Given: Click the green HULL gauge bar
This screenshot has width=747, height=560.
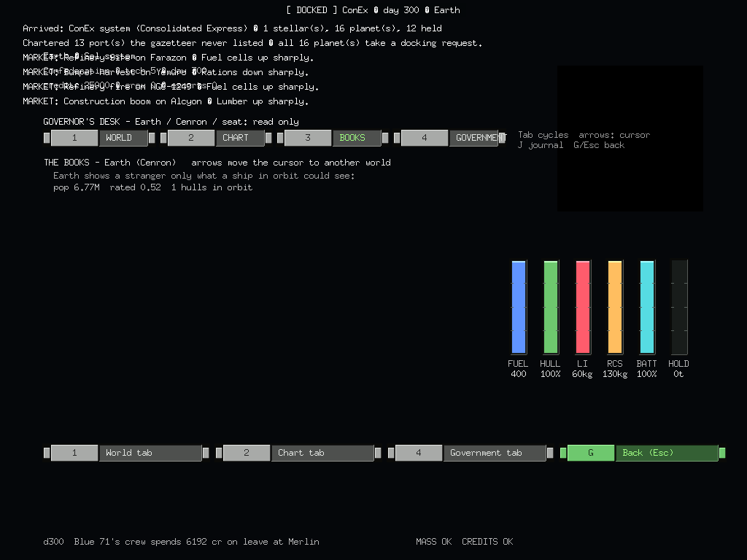Looking at the screenshot, I should pos(551,307).
